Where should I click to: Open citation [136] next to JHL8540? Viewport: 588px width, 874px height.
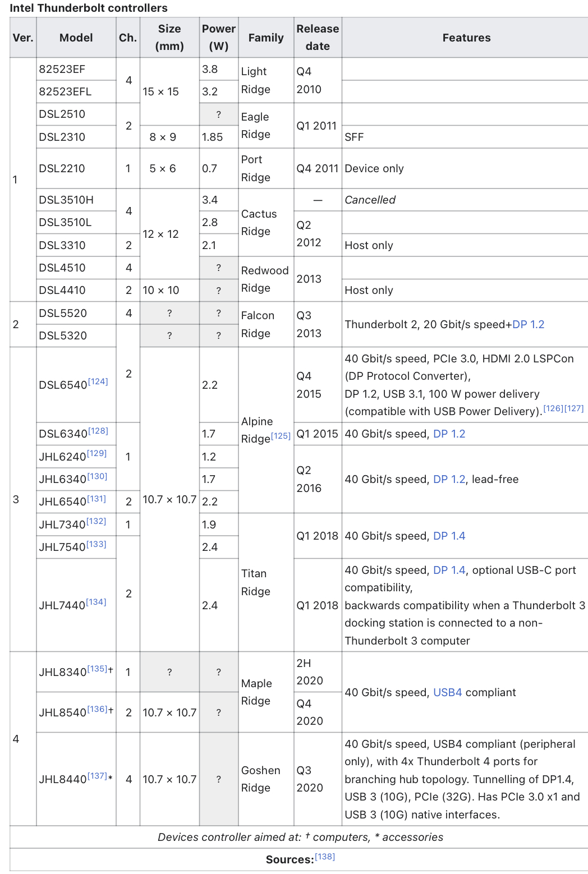coord(97,709)
